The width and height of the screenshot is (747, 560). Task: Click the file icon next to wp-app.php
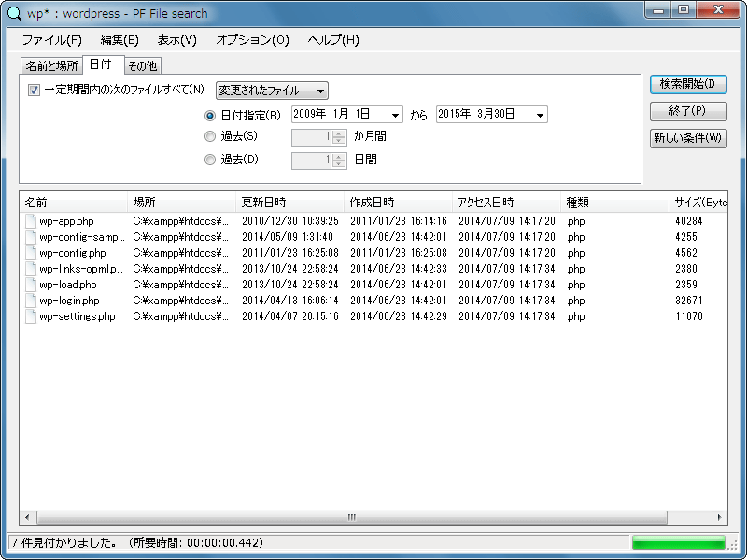pyautogui.click(x=31, y=221)
